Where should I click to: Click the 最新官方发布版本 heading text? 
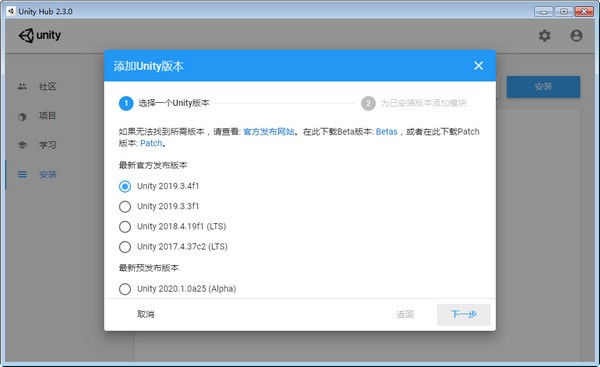tap(153, 165)
